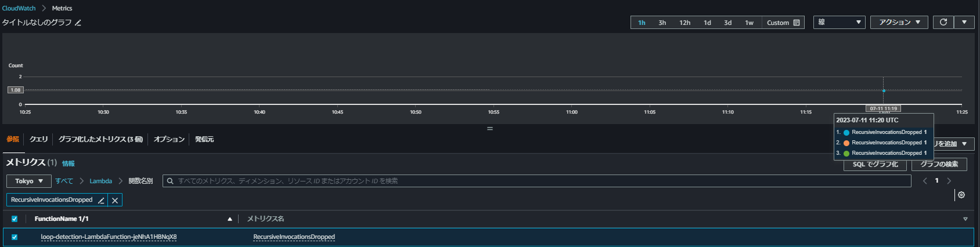
Task: Refresh the graph
Action: coord(943,22)
